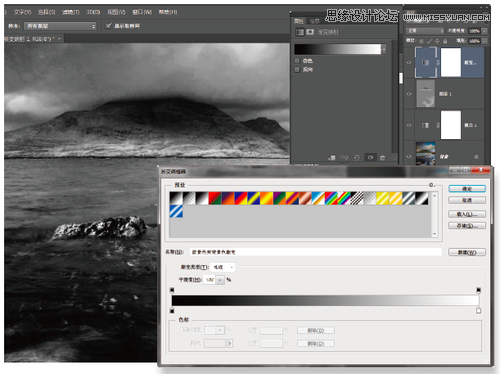Enable the 仿色 dither checkbox
The height and width of the screenshot is (374, 500).
(297, 61)
